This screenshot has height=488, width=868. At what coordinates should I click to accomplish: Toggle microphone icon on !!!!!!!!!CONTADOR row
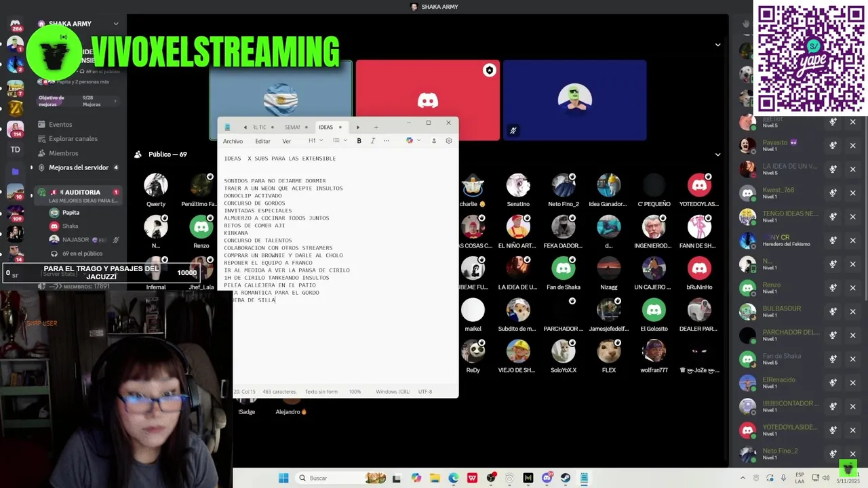(833, 407)
